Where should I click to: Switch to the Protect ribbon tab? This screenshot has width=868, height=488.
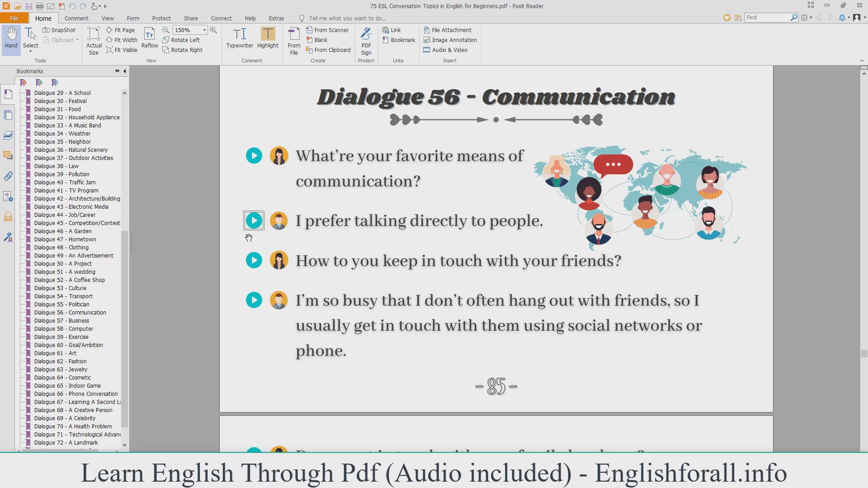(x=161, y=18)
